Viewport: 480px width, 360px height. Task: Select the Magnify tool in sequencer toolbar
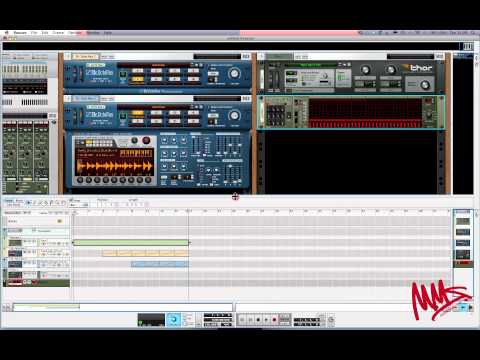pos(57,203)
